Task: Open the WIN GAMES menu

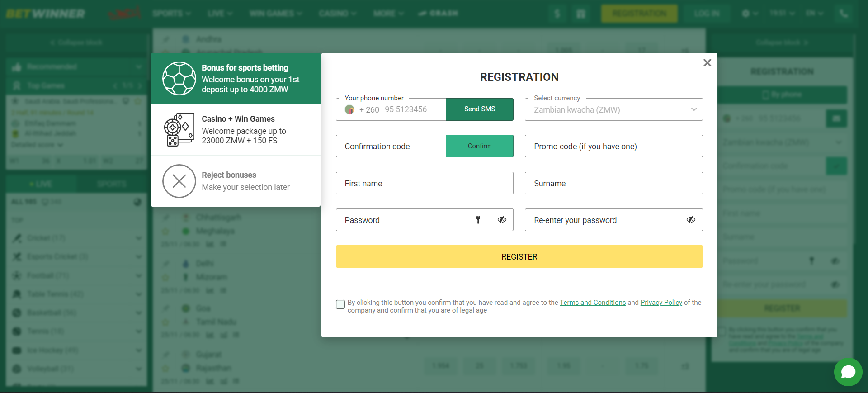Action: (x=276, y=14)
